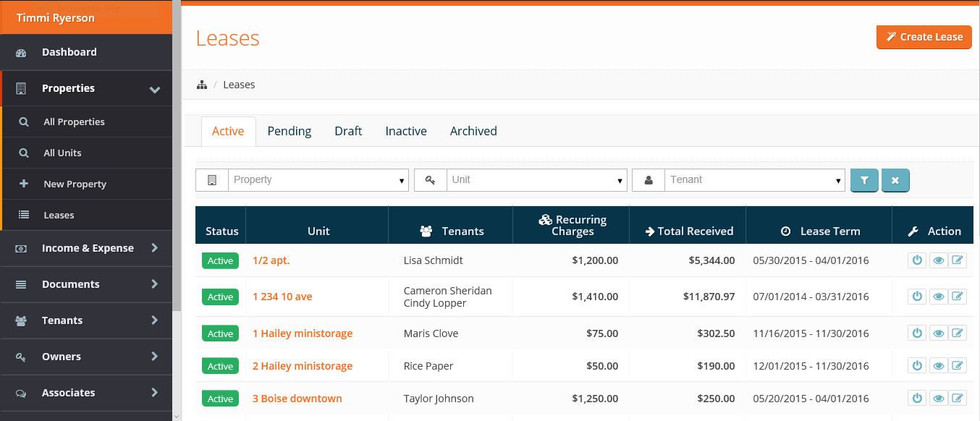Click the Create Lease button
The height and width of the screenshot is (421, 980).
click(x=924, y=37)
